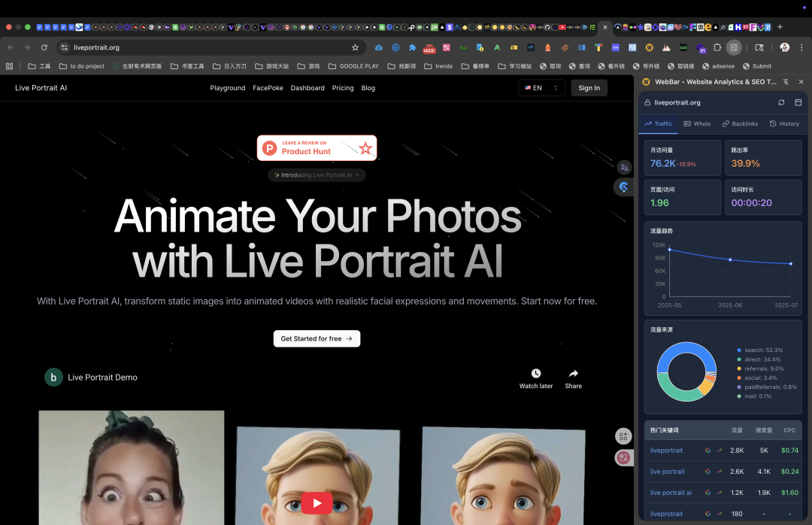Open the Chrome extensions puzzle icon
The height and width of the screenshot is (525, 812).
(717, 47)
